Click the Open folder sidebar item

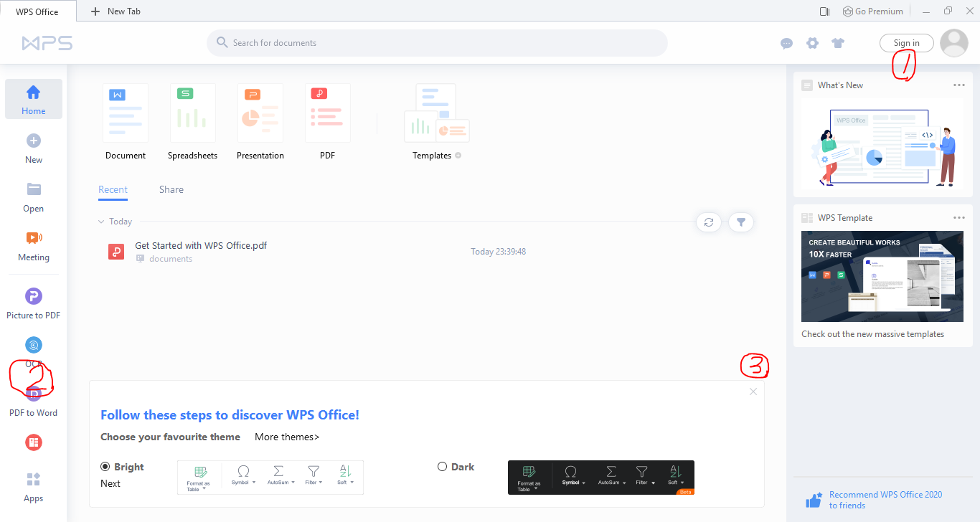[34, 197]
